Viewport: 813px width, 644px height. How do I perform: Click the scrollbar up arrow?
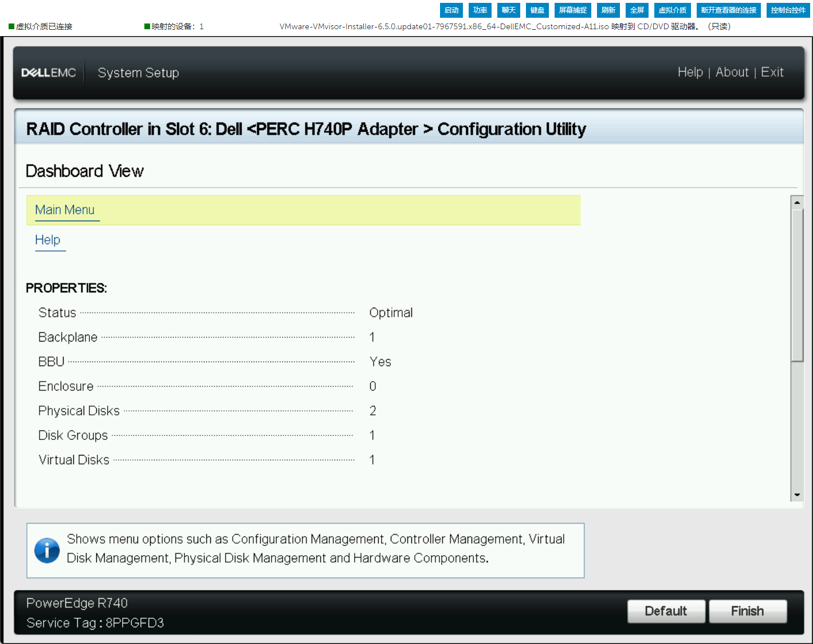tap(797, 202)
